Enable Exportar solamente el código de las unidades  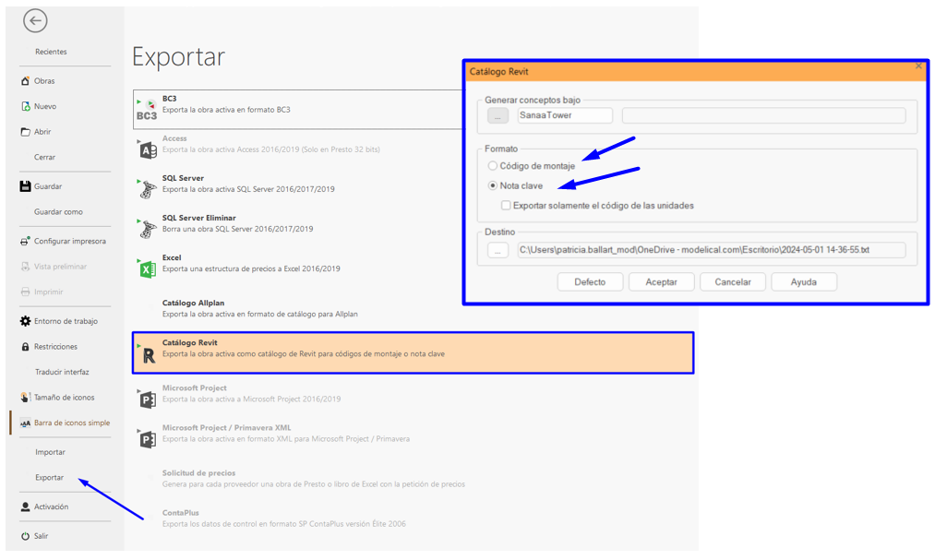coord(506,206)
